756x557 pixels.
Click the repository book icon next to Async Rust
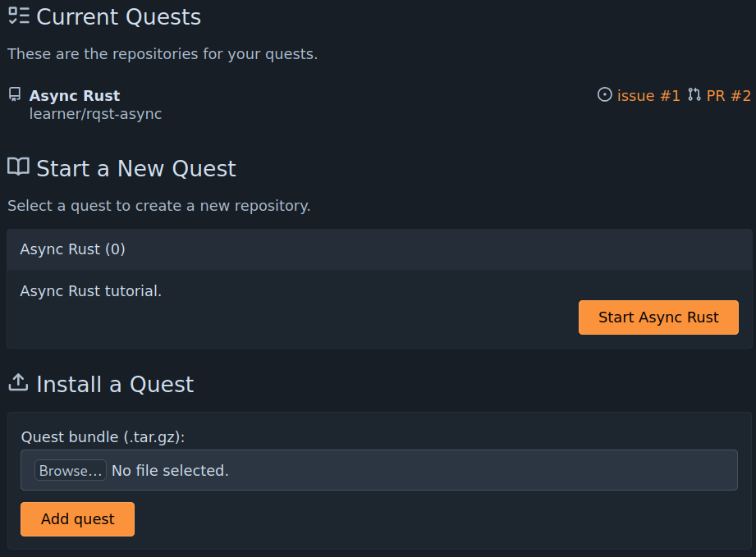click(x=13, y=94)
